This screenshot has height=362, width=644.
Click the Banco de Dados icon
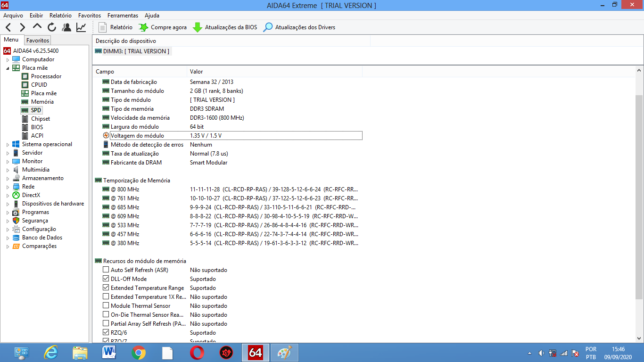coord(16,238)
